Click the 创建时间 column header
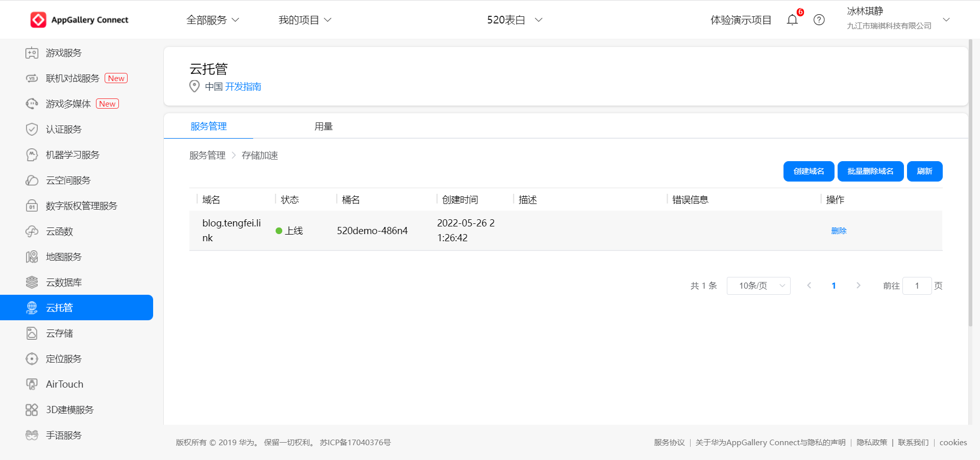Screen dimensions: 980x460 460,200
